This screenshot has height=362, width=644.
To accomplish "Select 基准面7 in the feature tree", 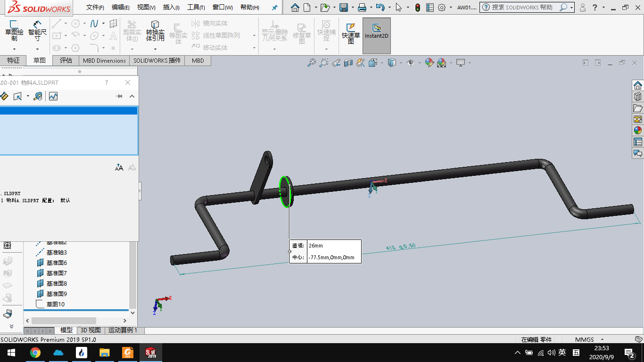I will pos(57,273).
